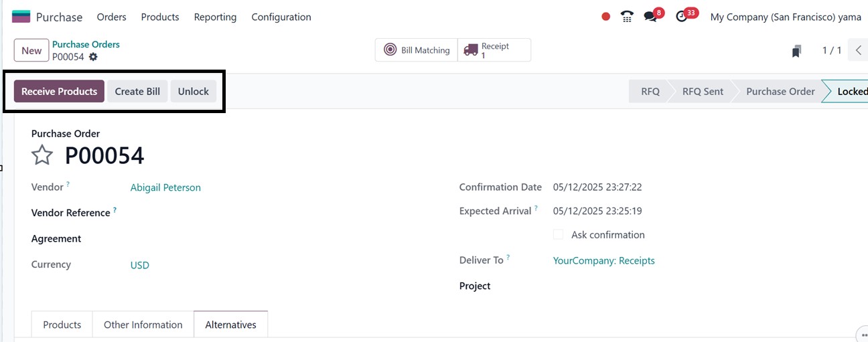The width and height of the screenshot is (868, 342).
Task: Open the VoIP phone icon
Action: click(627, 17)
